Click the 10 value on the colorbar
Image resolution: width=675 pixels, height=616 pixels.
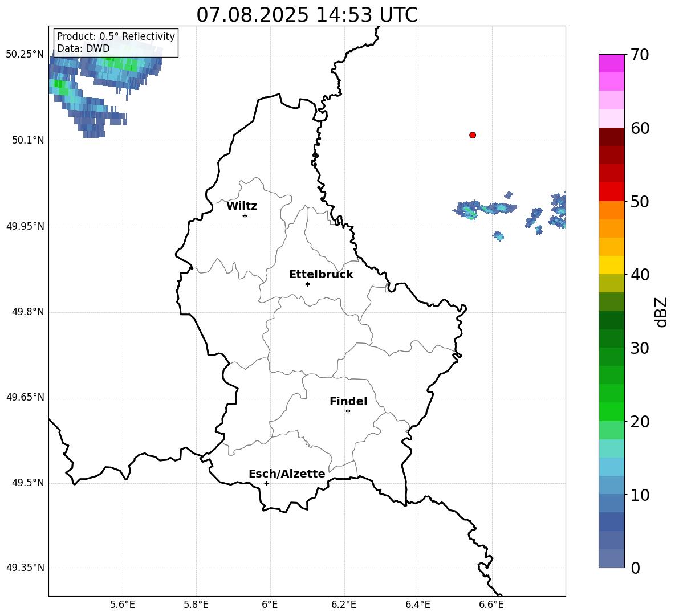[x=640, y=495]
